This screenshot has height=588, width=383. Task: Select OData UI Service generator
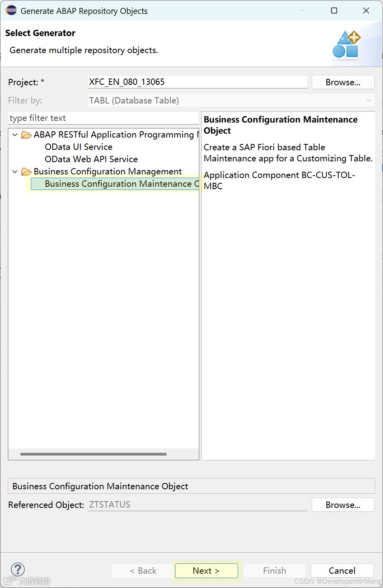(x=78, y=147)
